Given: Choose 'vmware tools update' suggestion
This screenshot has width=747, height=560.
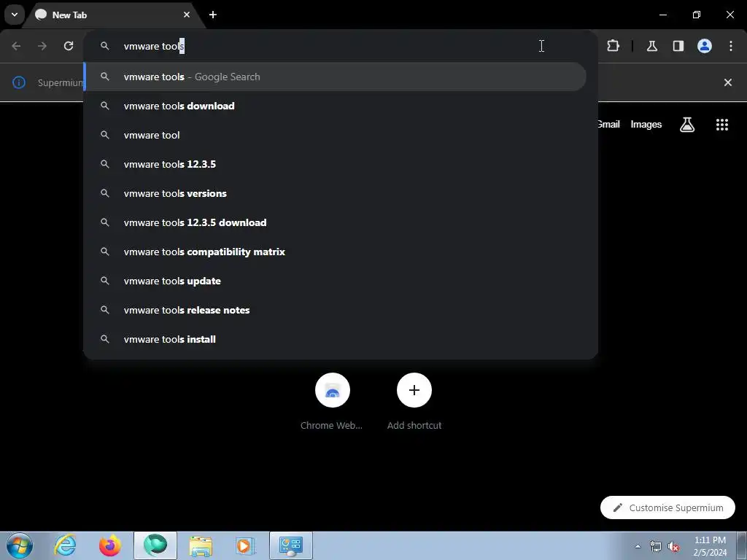Looking at the screenshot, I should click(x=336, y=281).
